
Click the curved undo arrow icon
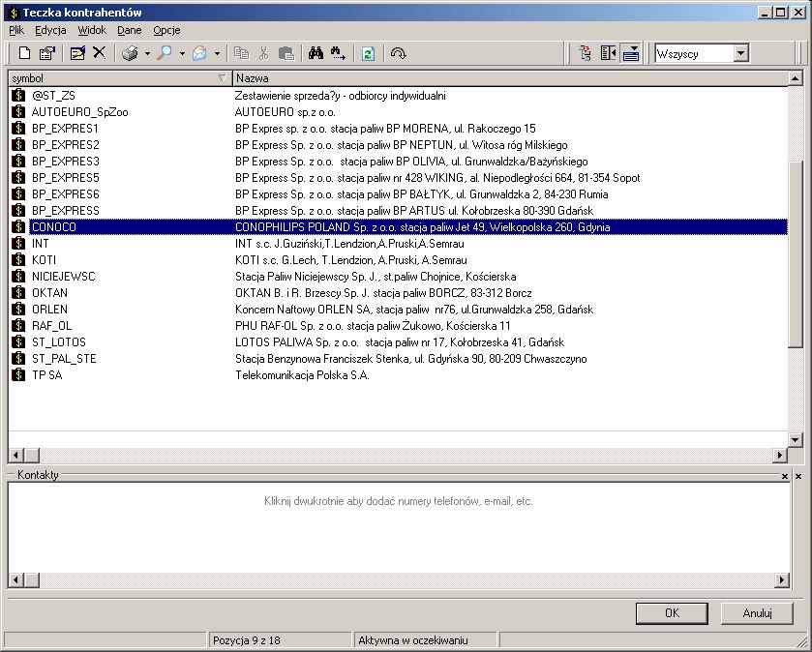coord(398,53)
